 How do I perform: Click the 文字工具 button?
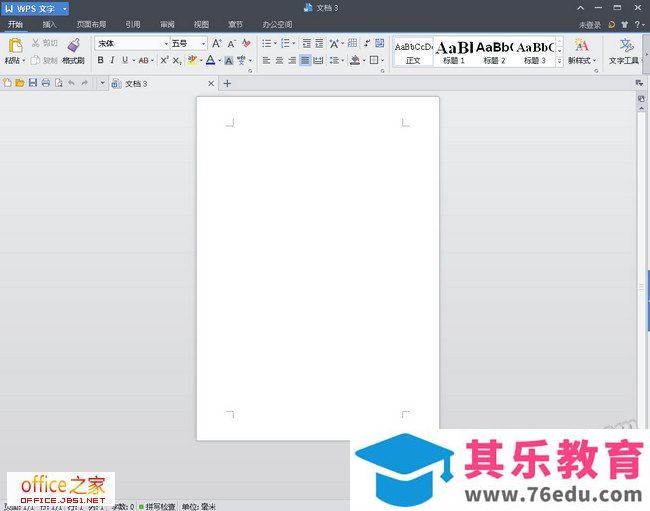624,51
